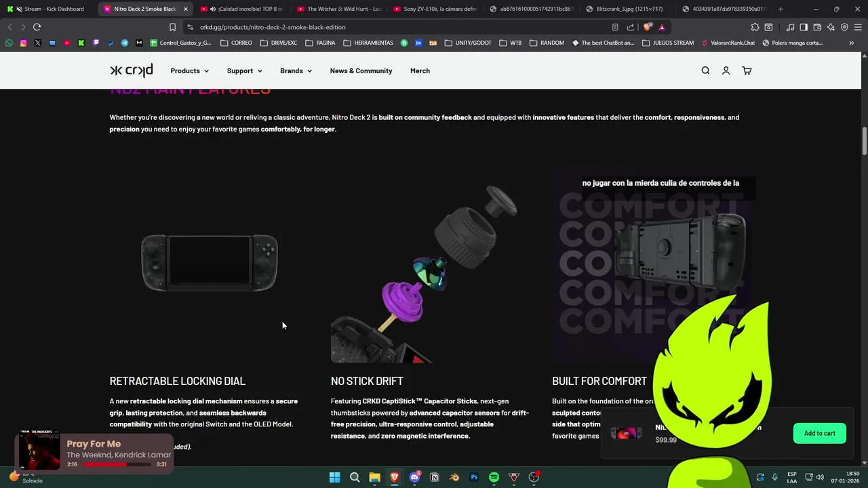Open File Explorer from the taskbar
868x488 pixels.
(374, 477)
